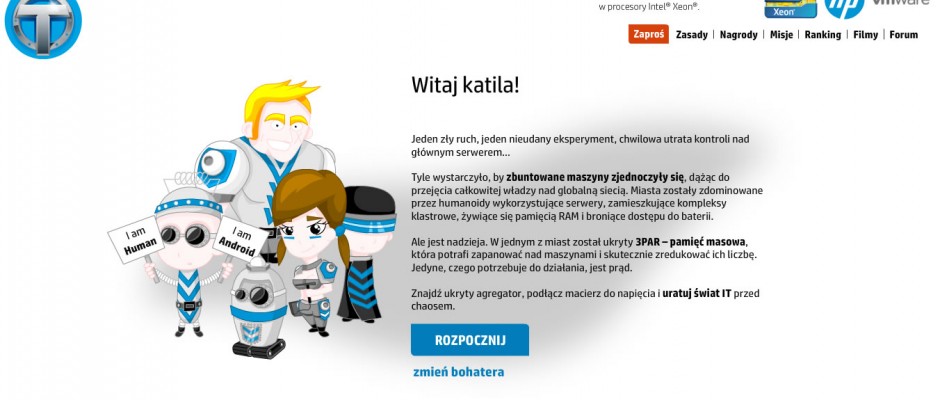This screenshot has height=400, width=940.
Task: Visit the Forum link
Action: click(x=903, y=35)
